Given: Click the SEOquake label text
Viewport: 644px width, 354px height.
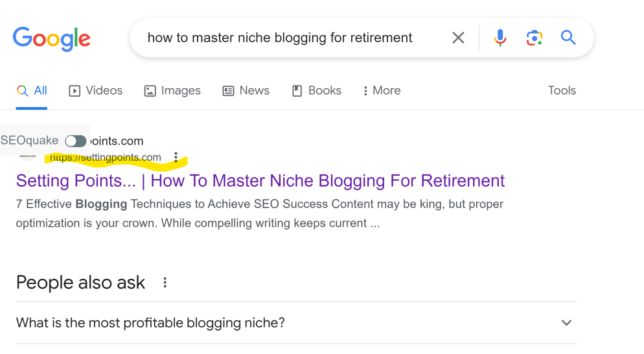Looking at the screenshot, I should (x=29, y=141).
